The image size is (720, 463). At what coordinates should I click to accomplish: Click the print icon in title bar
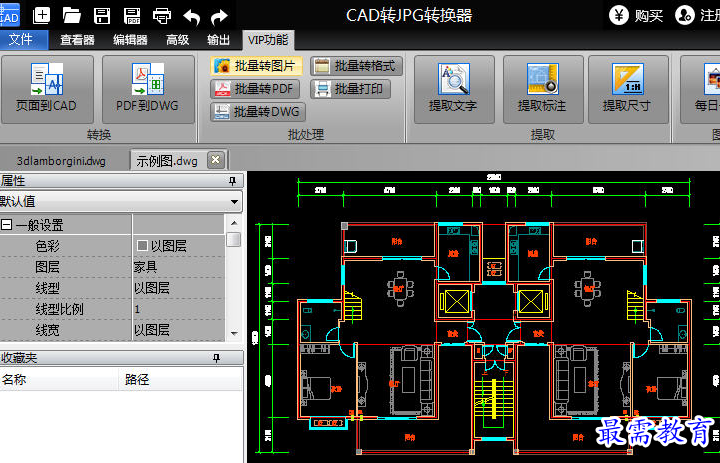pos(162,15)
